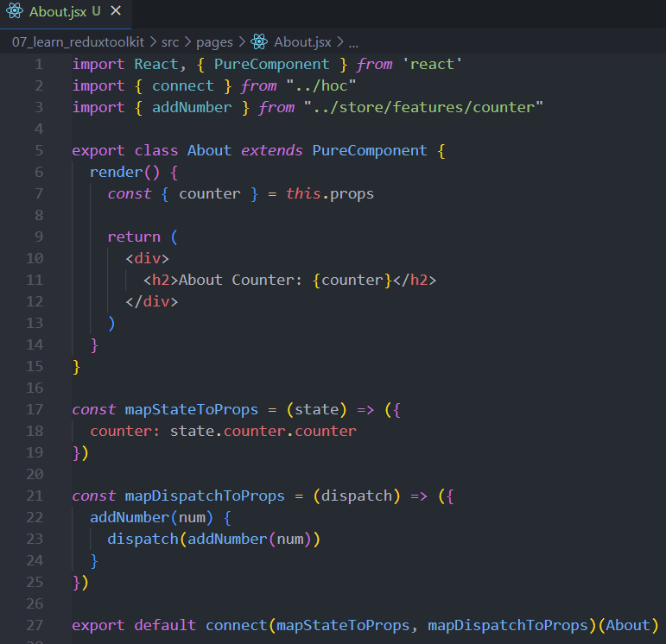This screenshot has height=644, width=666.
Task: Click the React icon in the breadcrumb
Action: 259,41
